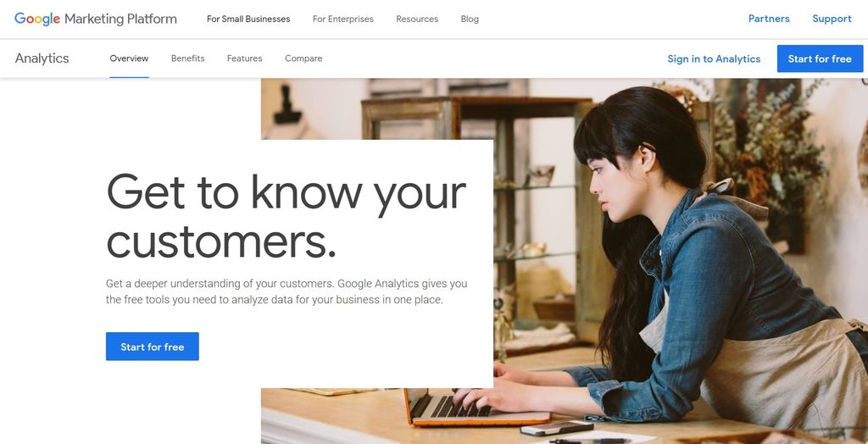Select the Overview tab
The height and width of the screenshot is (444, 868).
tap(129, 58)
